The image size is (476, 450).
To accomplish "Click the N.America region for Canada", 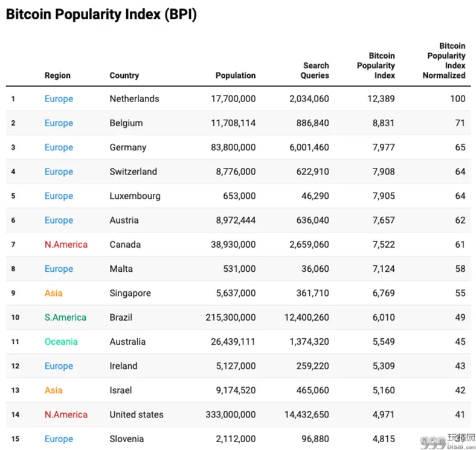I will pos(66,245).
